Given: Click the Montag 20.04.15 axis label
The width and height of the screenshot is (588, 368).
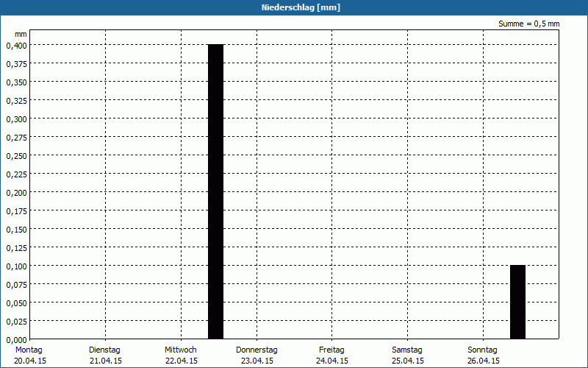Looking at the screenshot, I should (29, 355).
